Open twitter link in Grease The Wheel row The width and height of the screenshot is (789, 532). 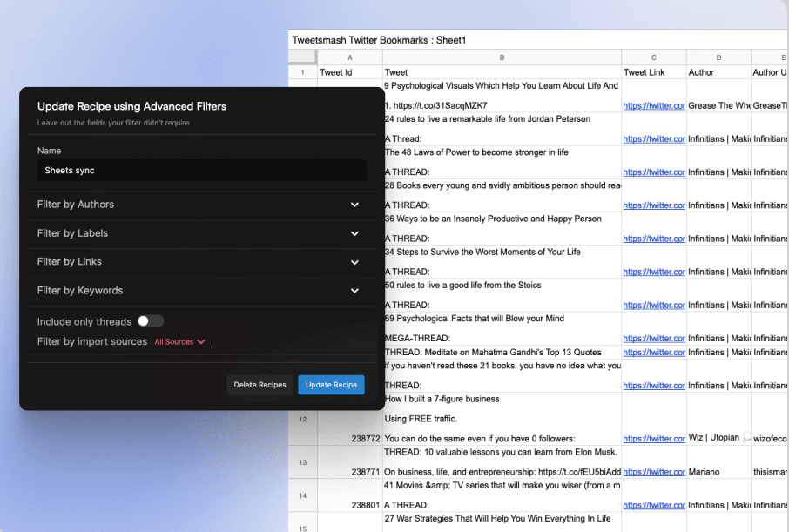point(654,105)
